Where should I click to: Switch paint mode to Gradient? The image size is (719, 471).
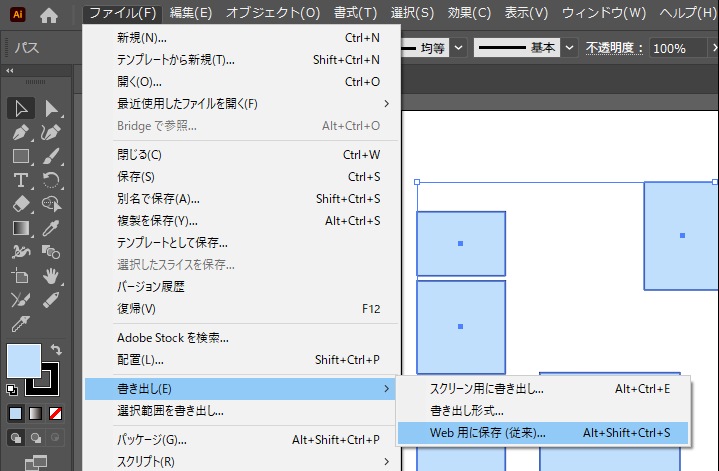tap(36, 413)
